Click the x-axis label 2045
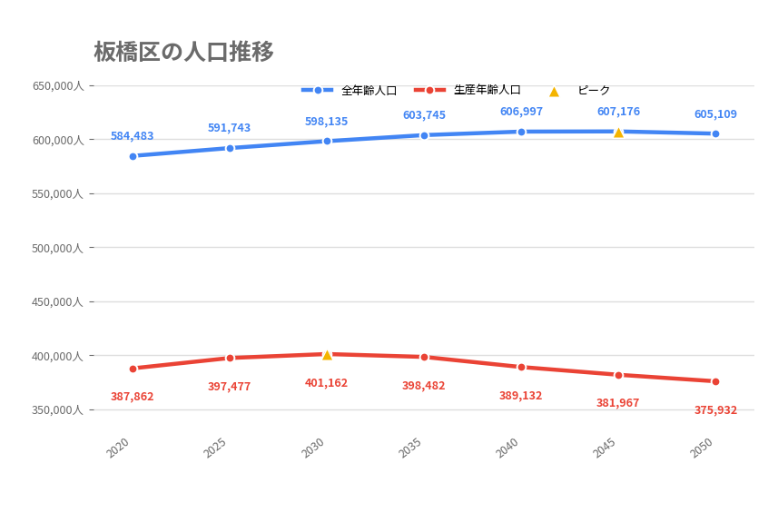 click(605, 448)
